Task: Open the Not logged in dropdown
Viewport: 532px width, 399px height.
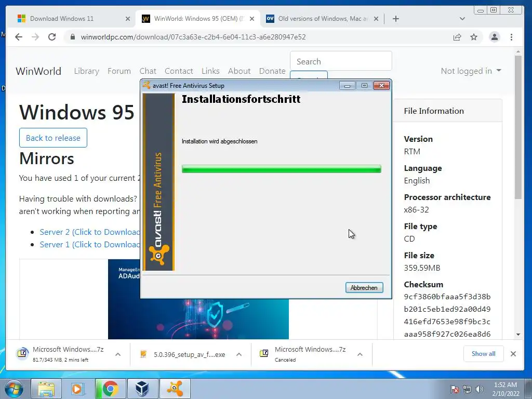Action: click(x=471, y=71)
